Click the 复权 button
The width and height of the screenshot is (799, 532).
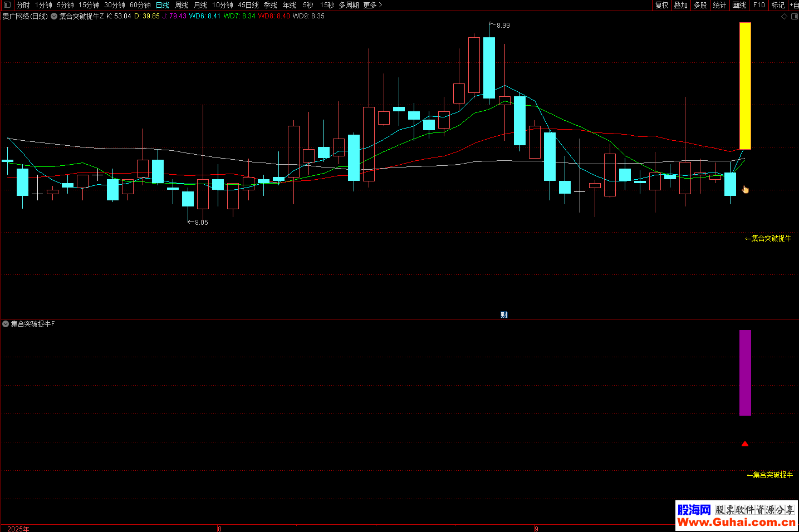[x=661, y=5]
